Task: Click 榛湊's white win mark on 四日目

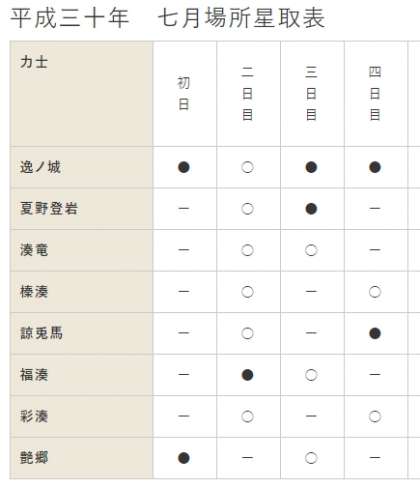Action: coord(375,292)
